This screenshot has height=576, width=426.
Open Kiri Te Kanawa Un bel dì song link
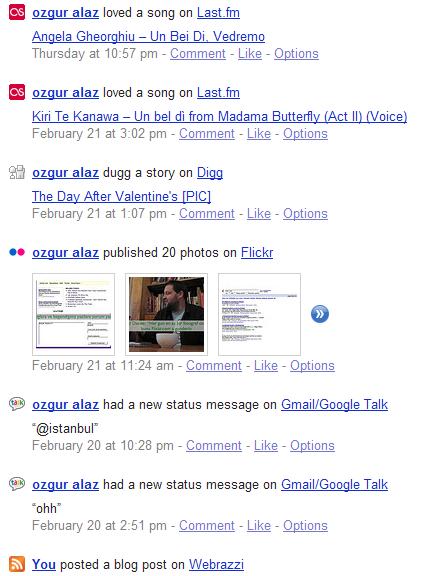coord(220,116)
